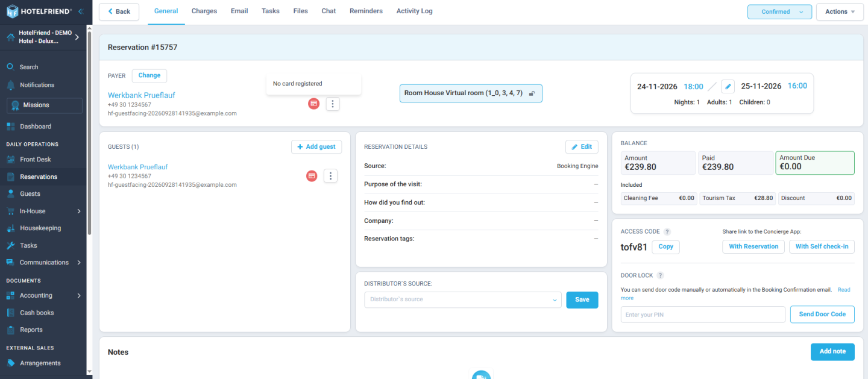Click the Back button
This screenshot has width=868, height=379.
(119, 11)
